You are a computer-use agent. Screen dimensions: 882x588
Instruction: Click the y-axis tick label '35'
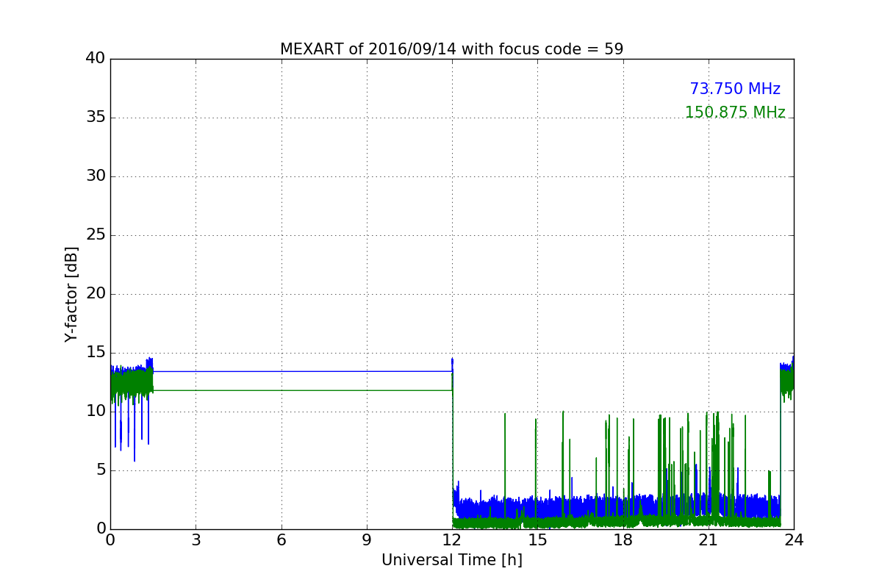click(96, 118)
